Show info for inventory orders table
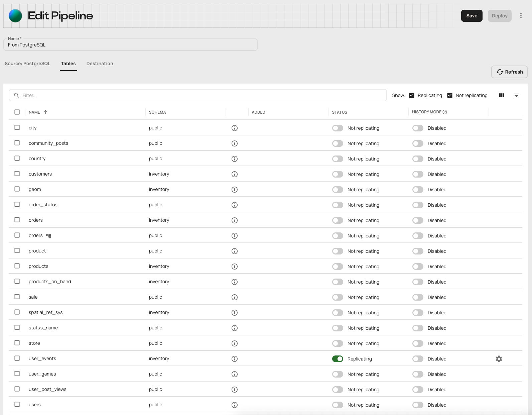Viewport: 532px width, 415px height. tap(235, 220)
